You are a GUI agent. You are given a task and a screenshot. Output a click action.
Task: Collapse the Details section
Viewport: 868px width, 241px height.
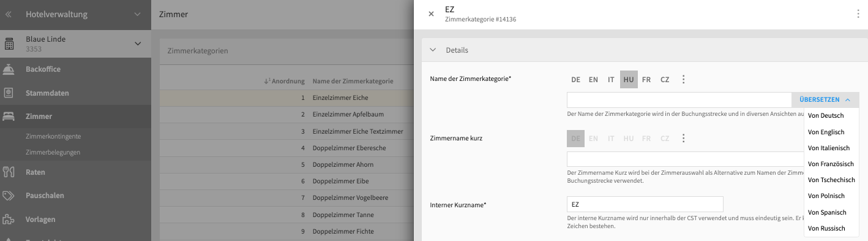[433, 50]
